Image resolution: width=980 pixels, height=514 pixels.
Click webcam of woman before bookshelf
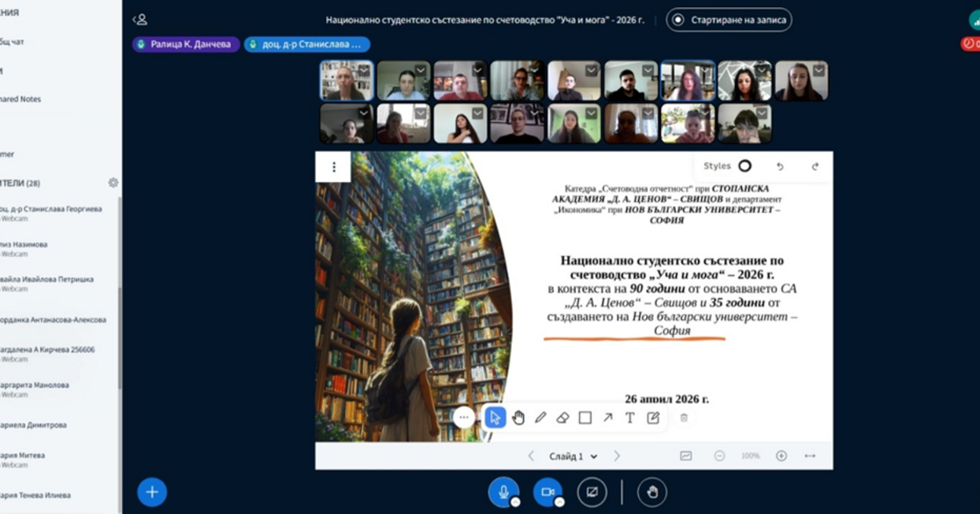click(x=347, y=80)
